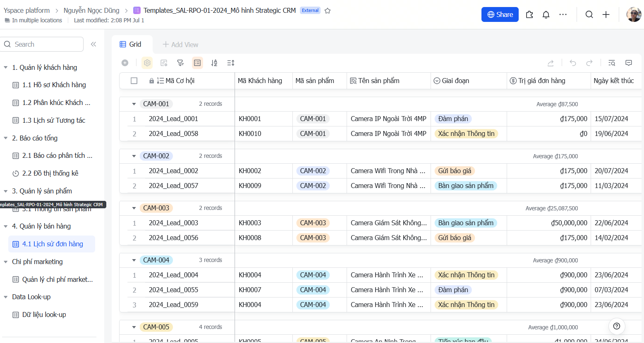This screenshot has width=644, height=343.
Task: Click In multiple locations link
Action: coord(37,20)
